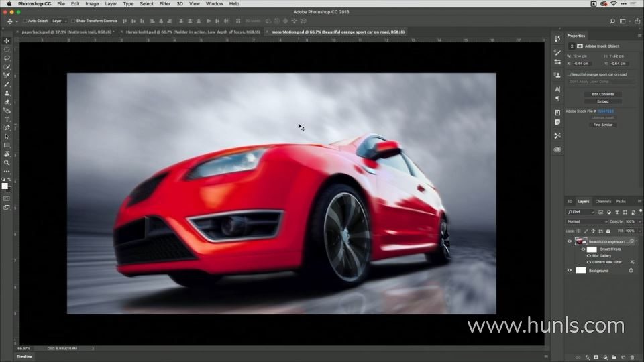Collapse the smart filters on sport car layer
The width and height of the screenshot is (644, 362).
(x=637, y=241)
